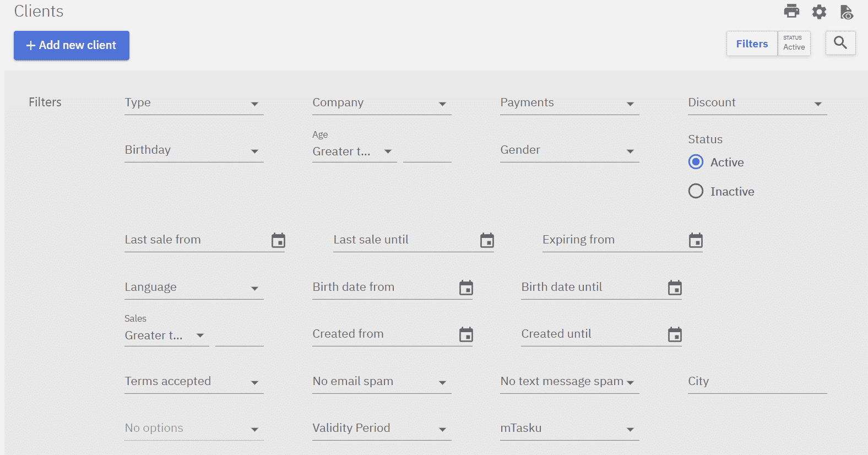Screen dimensions: 868x455
Task: Open calendar for Expiring from
Action: (696, 241)
